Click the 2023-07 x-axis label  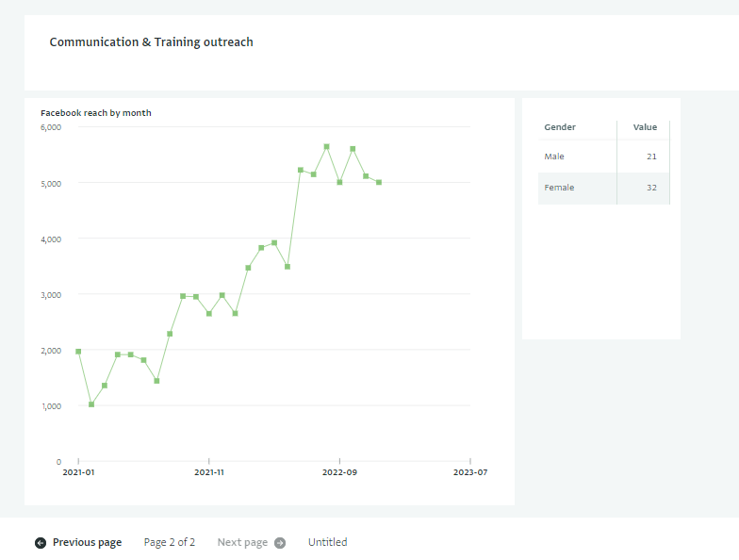pos(470,472)
